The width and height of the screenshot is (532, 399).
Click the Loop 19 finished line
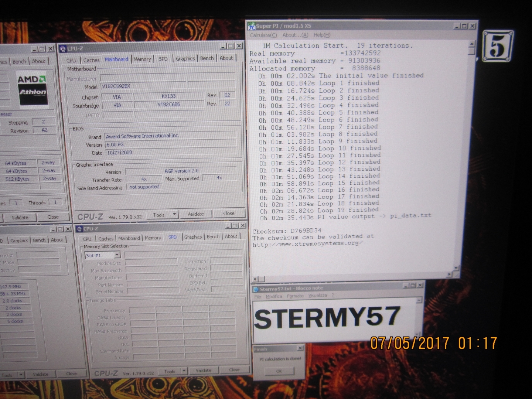click(319, 211)
